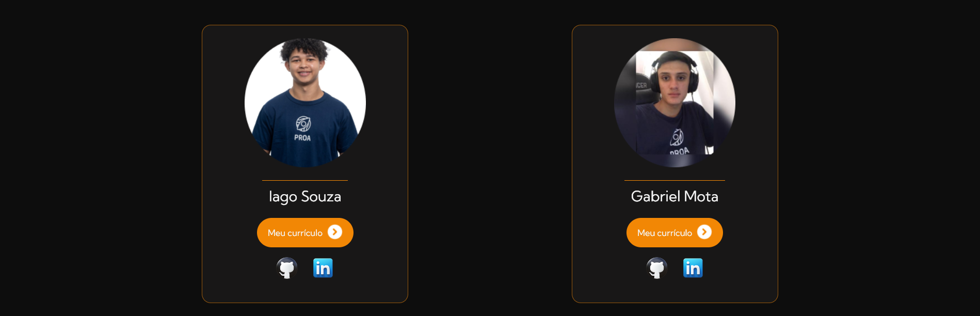Click Iago's smiling face in photo

[303, 67]
